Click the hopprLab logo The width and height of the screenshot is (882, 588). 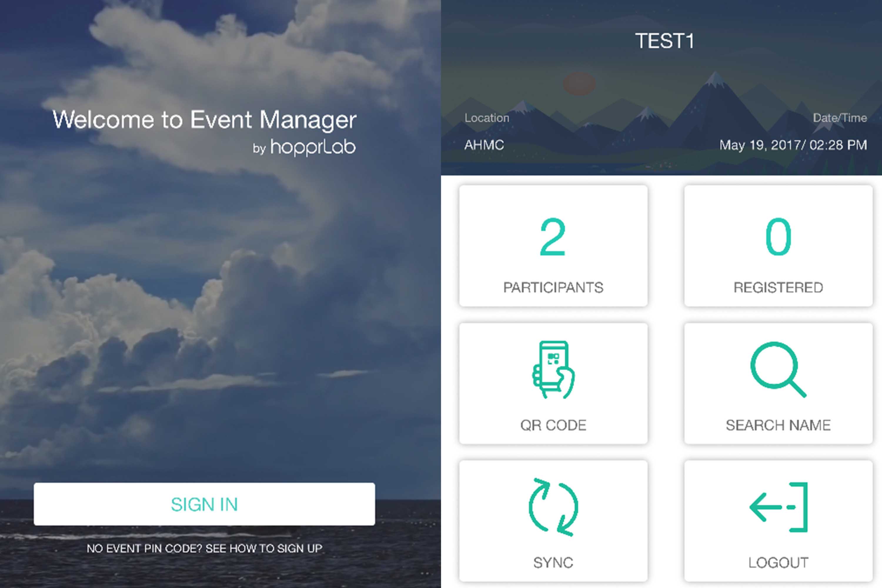click(x=313, y=147)
